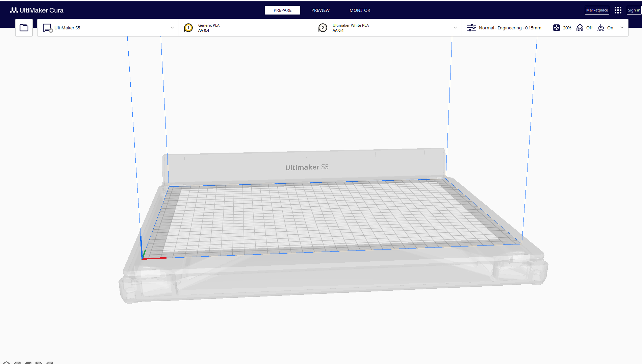Click the "Normal - Engineering - 0.15mm" profile text
The height and width of the screenshot is (364, 642).
tap(510, 28)
